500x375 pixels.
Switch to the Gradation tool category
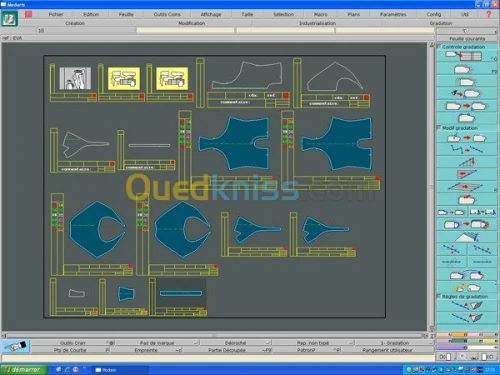[441, 23]
